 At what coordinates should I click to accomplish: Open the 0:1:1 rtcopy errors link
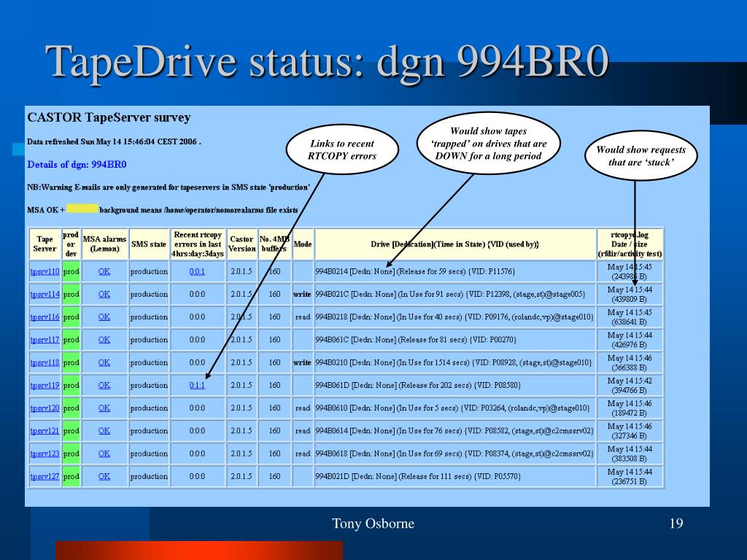point(197,385)
